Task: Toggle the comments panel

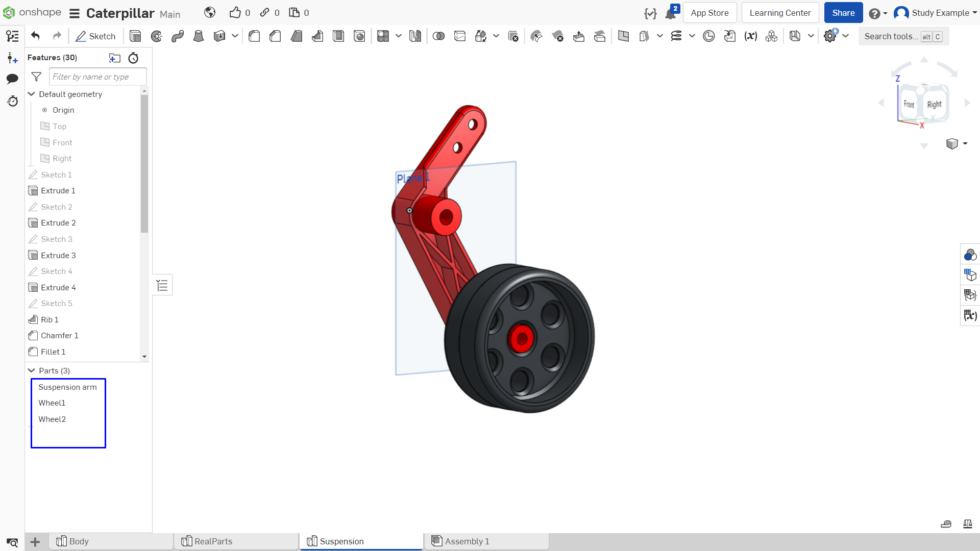Action: pyautogui.click(x=12, y=79)
